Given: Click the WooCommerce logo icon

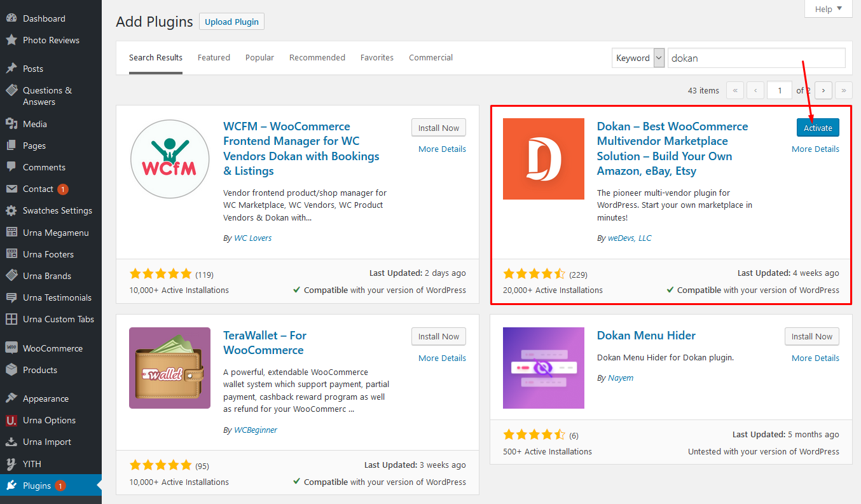Looking at the screenshot, I should [x=11, y=348].
